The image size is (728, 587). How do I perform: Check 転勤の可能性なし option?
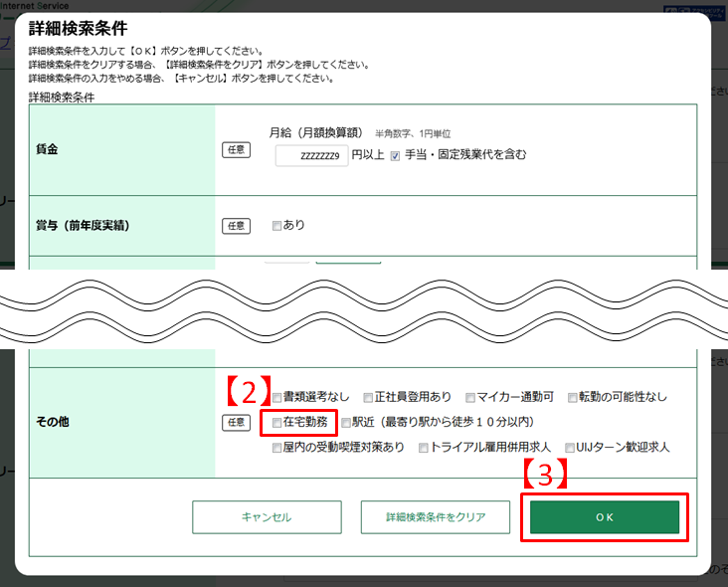573,398
